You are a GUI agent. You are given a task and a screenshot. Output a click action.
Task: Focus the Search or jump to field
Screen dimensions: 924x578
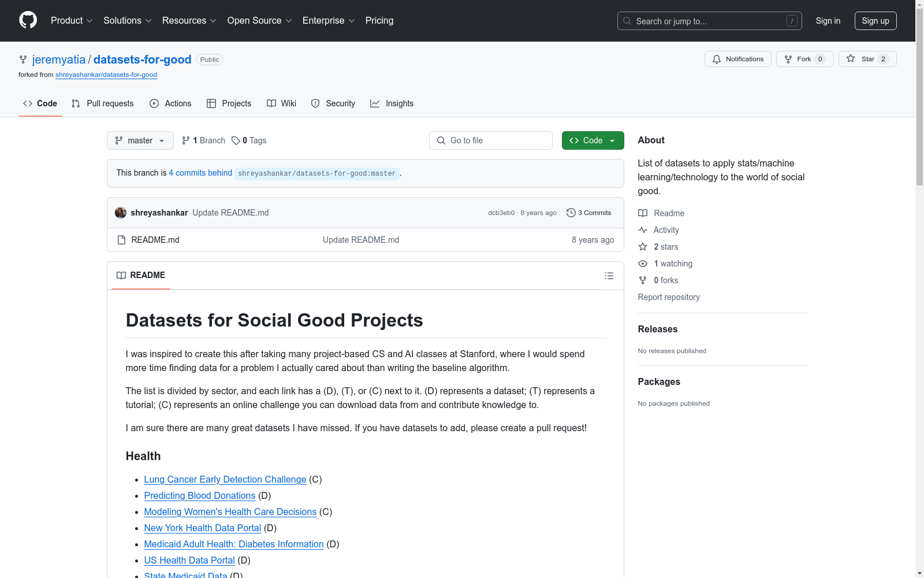[710, 21]
